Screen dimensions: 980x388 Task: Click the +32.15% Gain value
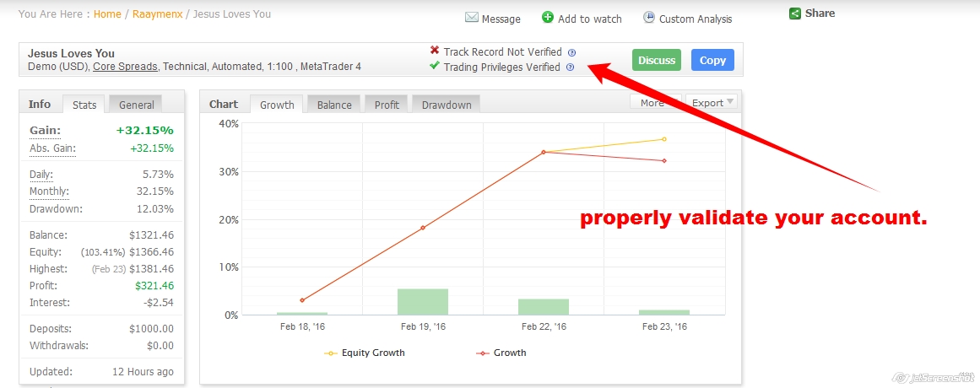(x=145, y=131)
